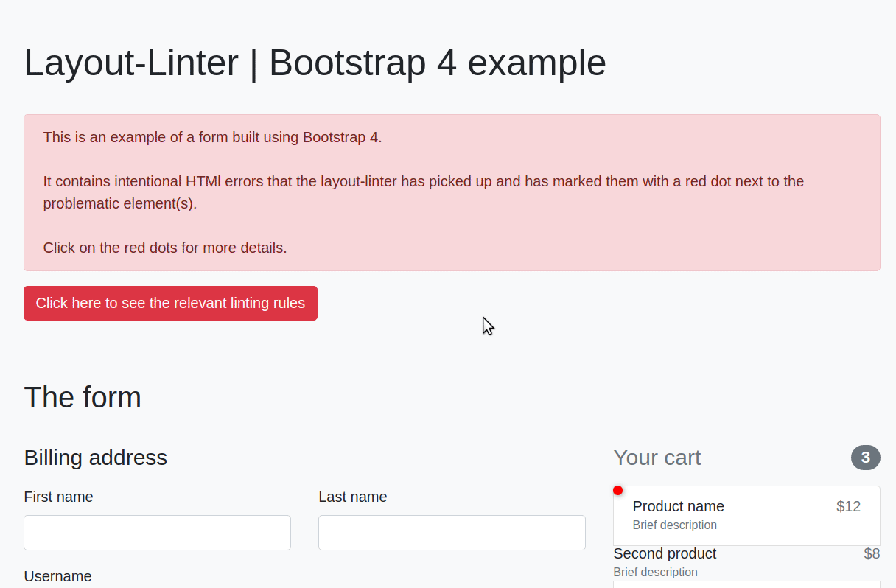The width and height of the screenshot is (896, 588).
Task: Click the Brief description under Product name
Action: point(674,525)
